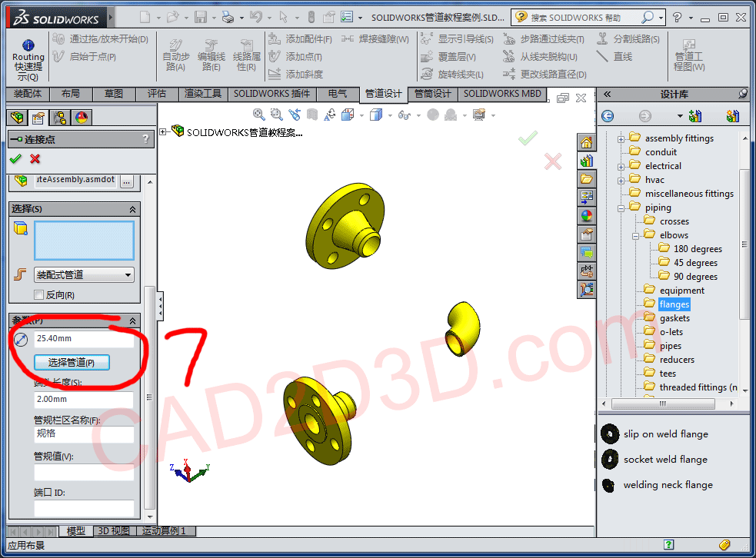Open DisplayManager tab icon

coord(82,118)
